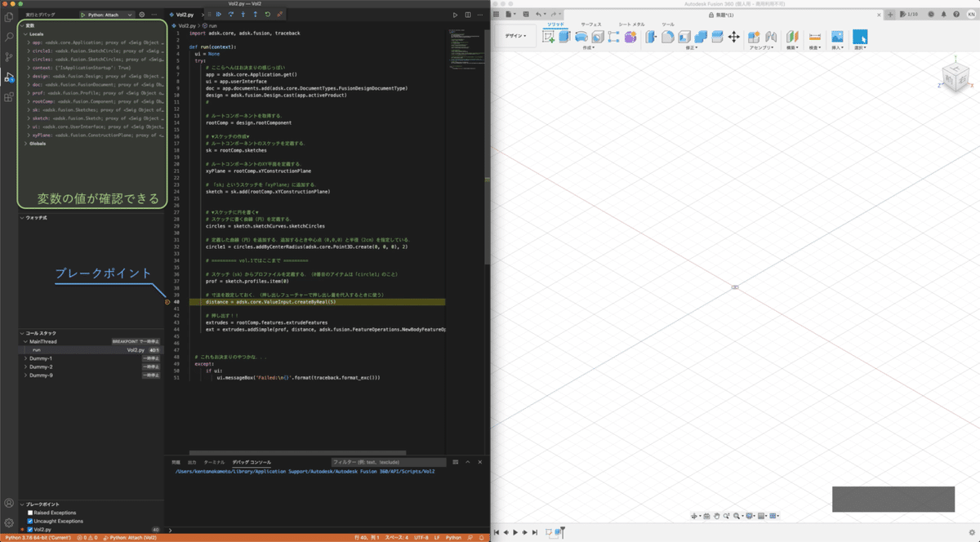Switch to the ツール tab in Fusion 360
Viewport: 980px width, 542px height.
668,24
